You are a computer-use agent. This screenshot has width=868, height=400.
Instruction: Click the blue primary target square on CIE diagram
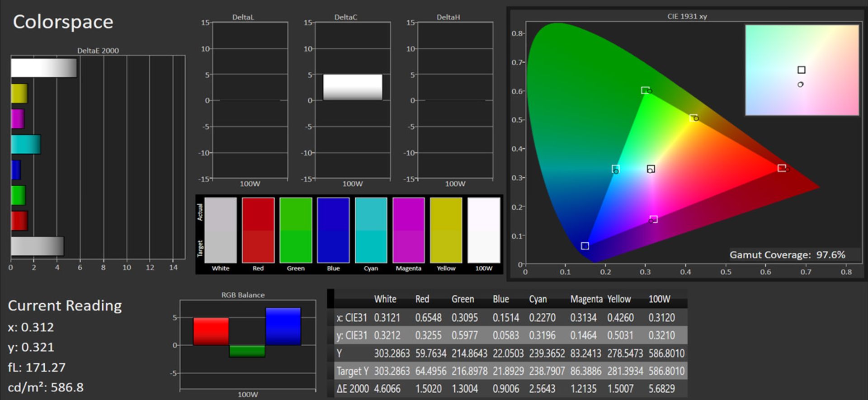585,246
